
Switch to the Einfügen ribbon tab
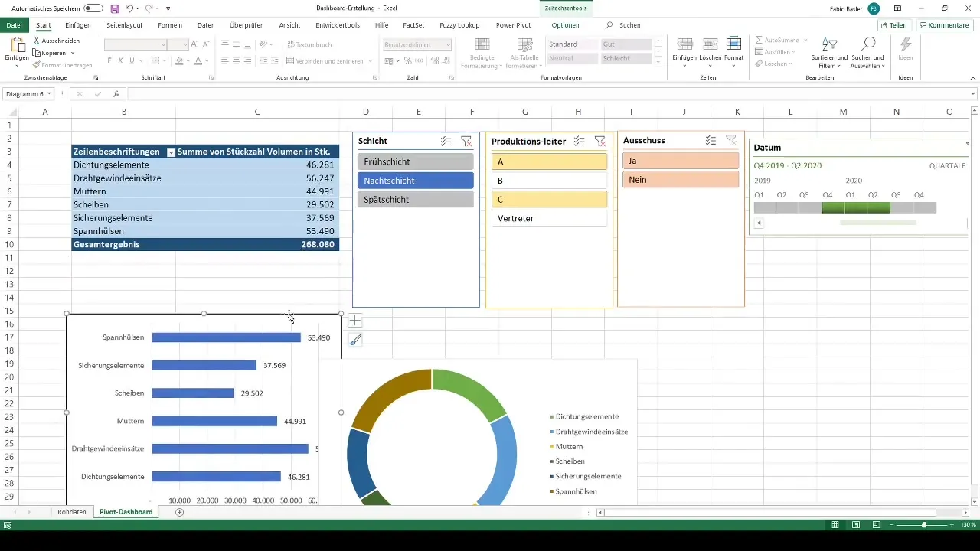(78, 25)
